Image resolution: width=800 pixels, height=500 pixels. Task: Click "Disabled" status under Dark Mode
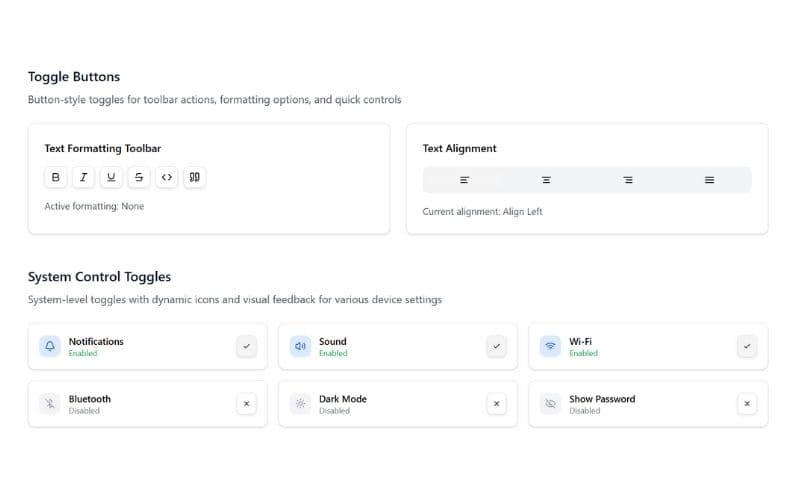point(335,411)
